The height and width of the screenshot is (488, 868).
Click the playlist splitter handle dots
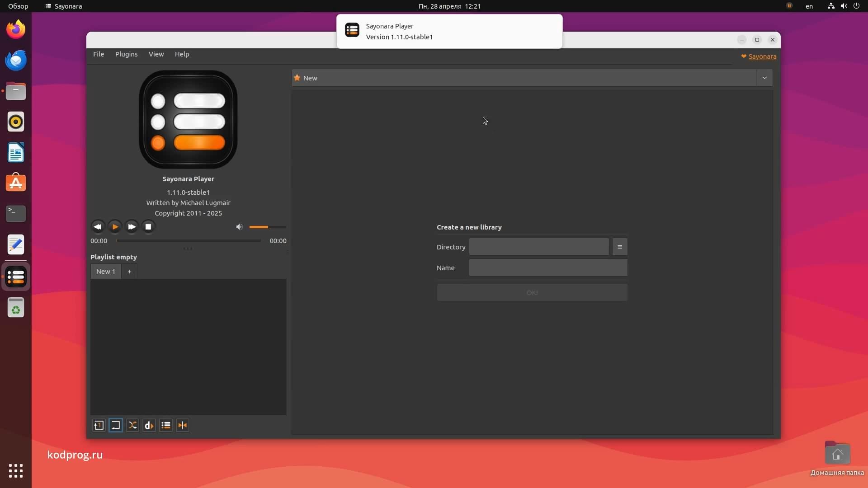(x=188, y=249)
